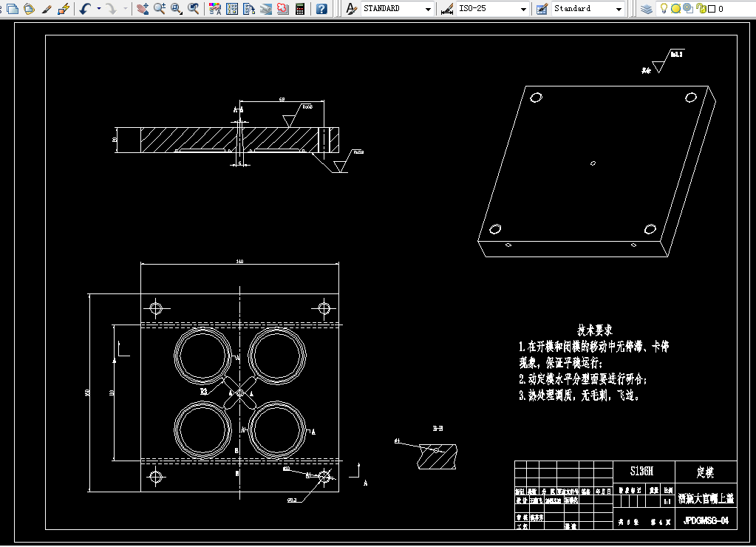
Task: Open the Table Style manager icon
Action: [542, 9]
